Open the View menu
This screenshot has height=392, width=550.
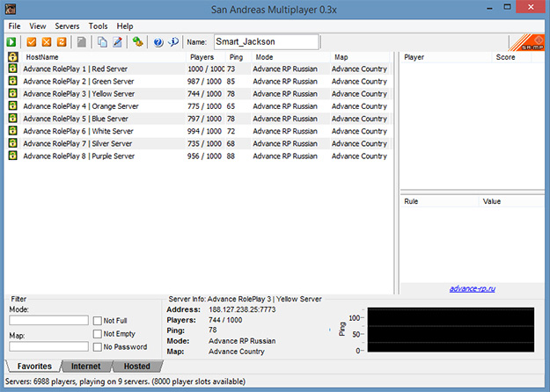tap(38, 26)
